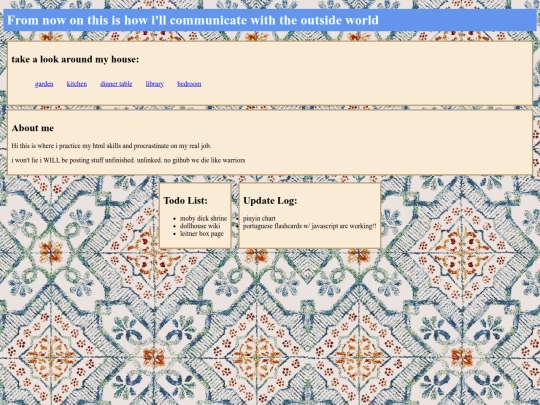
Task: Select the 'dollhouse wiki' todo item
Action: pos(200,226)
